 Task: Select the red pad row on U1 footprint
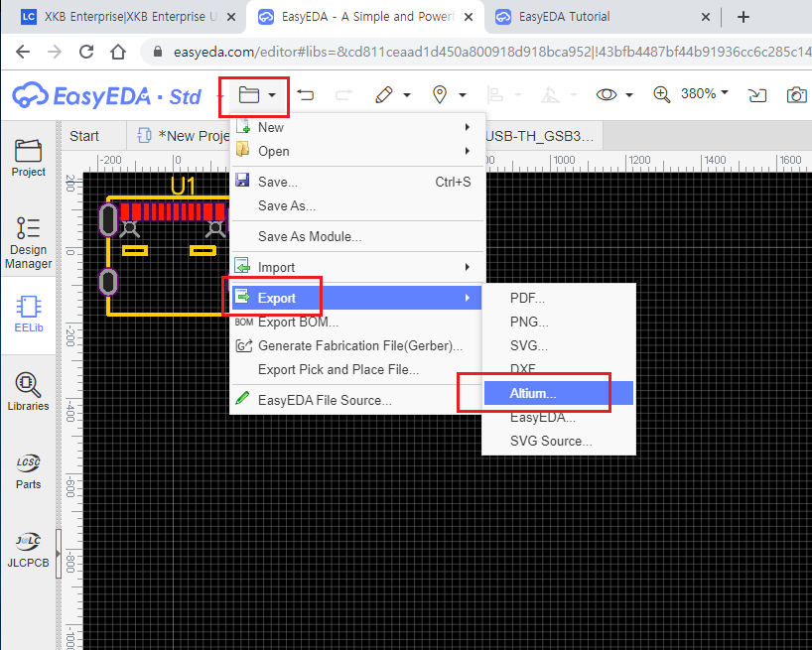tap(174, 212)
